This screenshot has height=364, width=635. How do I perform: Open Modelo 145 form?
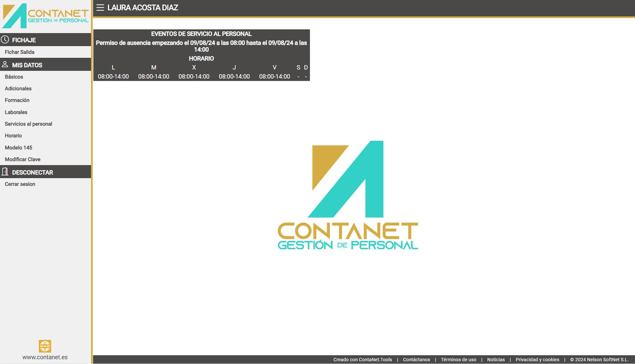tap(18, 147)
